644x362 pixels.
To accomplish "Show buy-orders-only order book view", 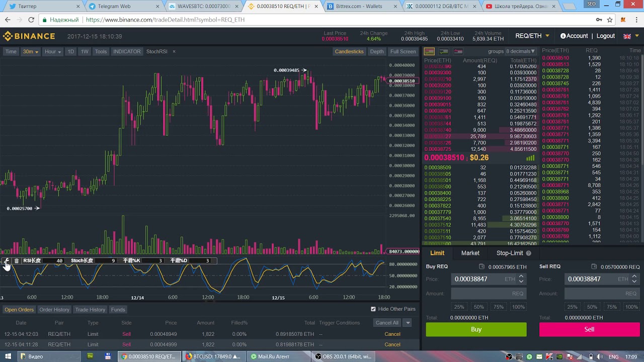I will coord(444,51).
